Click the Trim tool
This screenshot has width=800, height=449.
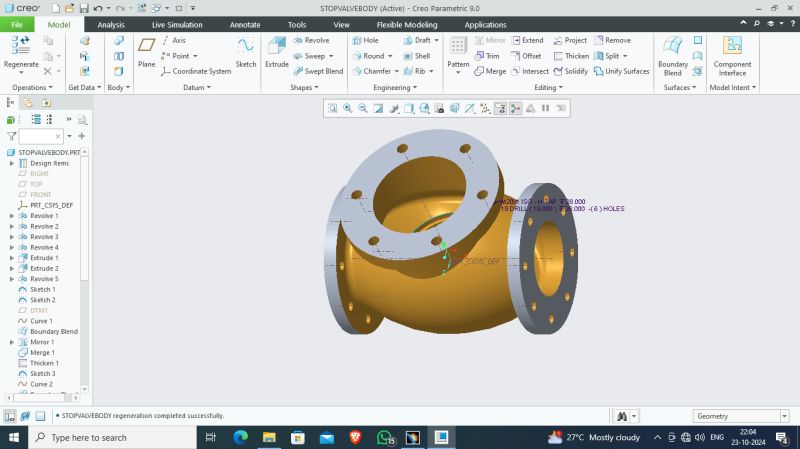point(487,56)
